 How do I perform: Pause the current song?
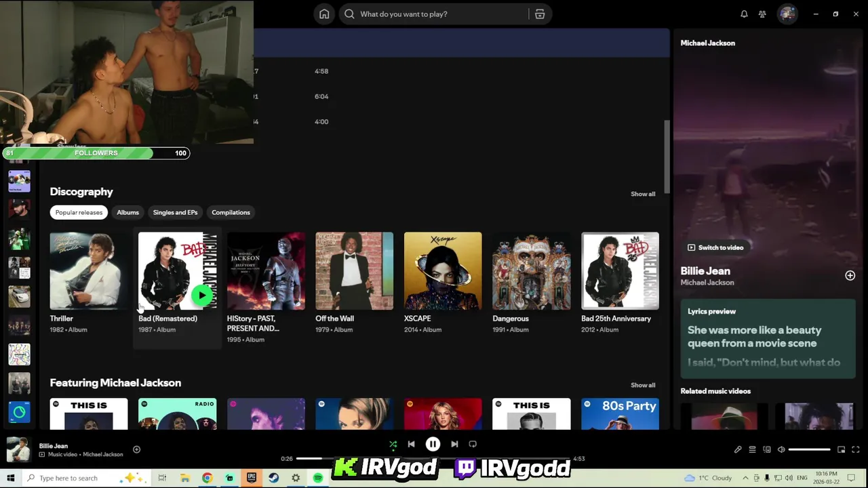click(433, 445)
